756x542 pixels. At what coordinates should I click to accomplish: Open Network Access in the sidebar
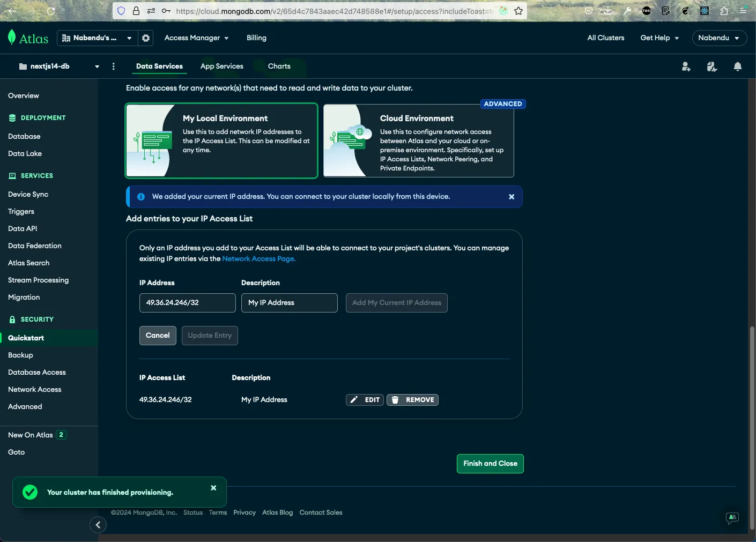click(34, 390)
